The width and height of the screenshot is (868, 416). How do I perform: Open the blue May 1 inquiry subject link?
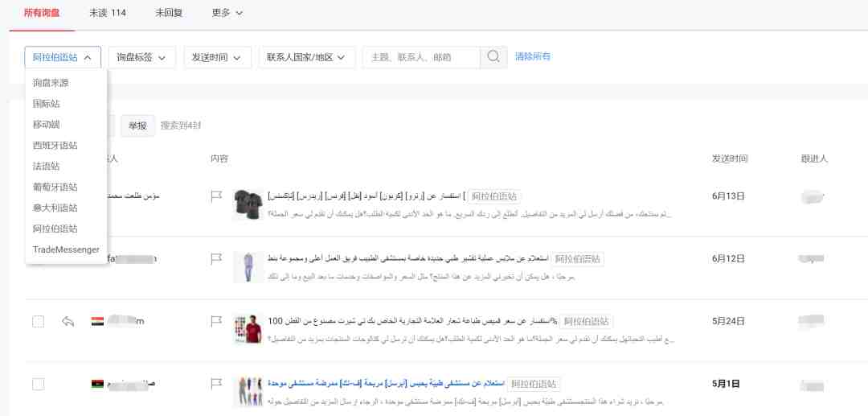(385, 384)
